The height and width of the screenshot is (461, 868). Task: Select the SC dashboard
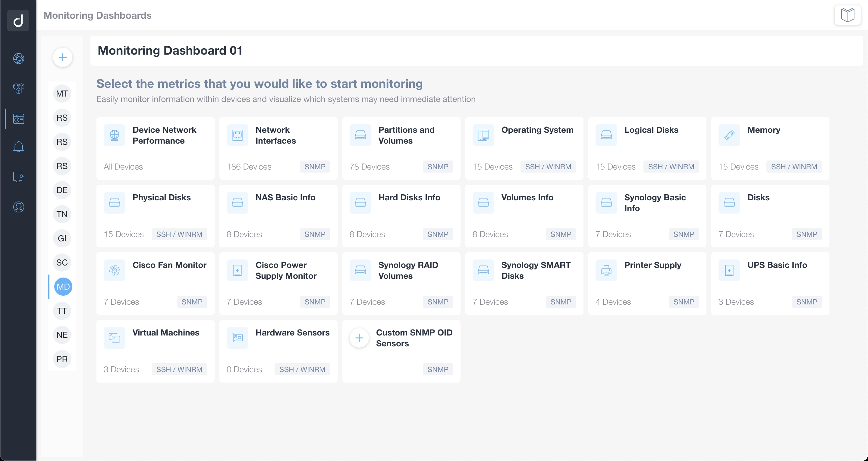[x=62, y=262]
